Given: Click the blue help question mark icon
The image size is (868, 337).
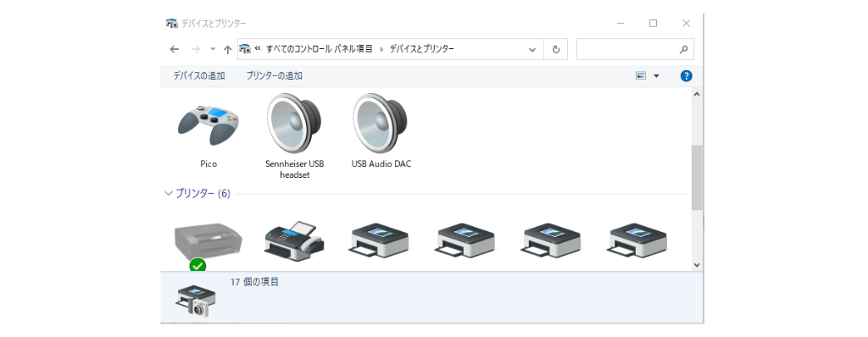Looking at the screenshot, I should coord(686,76).
